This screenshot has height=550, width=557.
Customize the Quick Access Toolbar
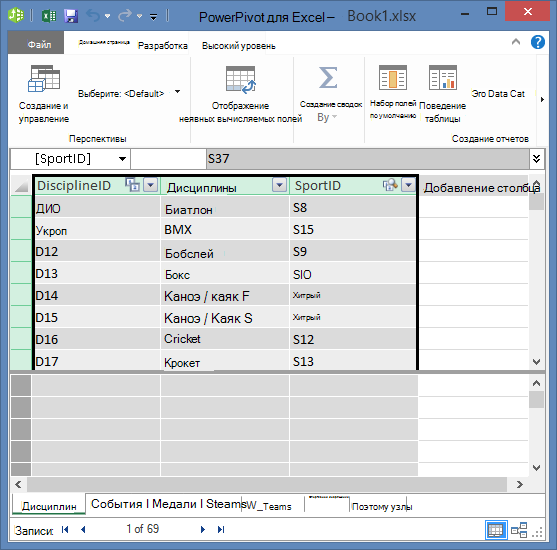coord(153,16)
